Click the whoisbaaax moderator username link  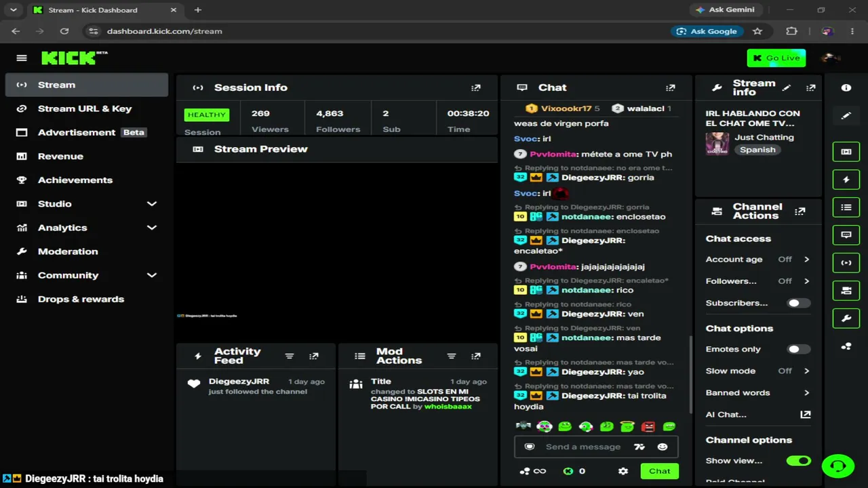click(x=448, y=407)
